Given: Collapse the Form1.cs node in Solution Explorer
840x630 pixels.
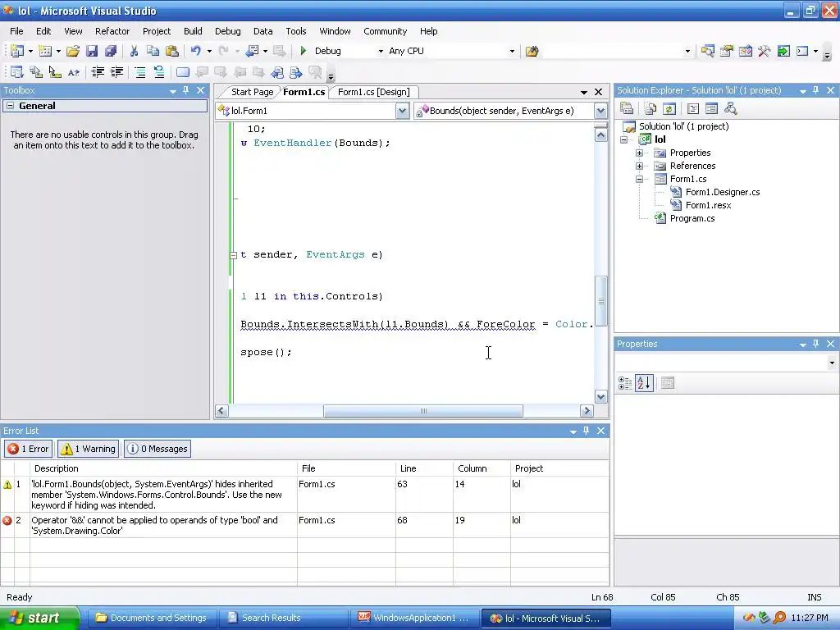Looking at the screenshot, I should 639,179.
